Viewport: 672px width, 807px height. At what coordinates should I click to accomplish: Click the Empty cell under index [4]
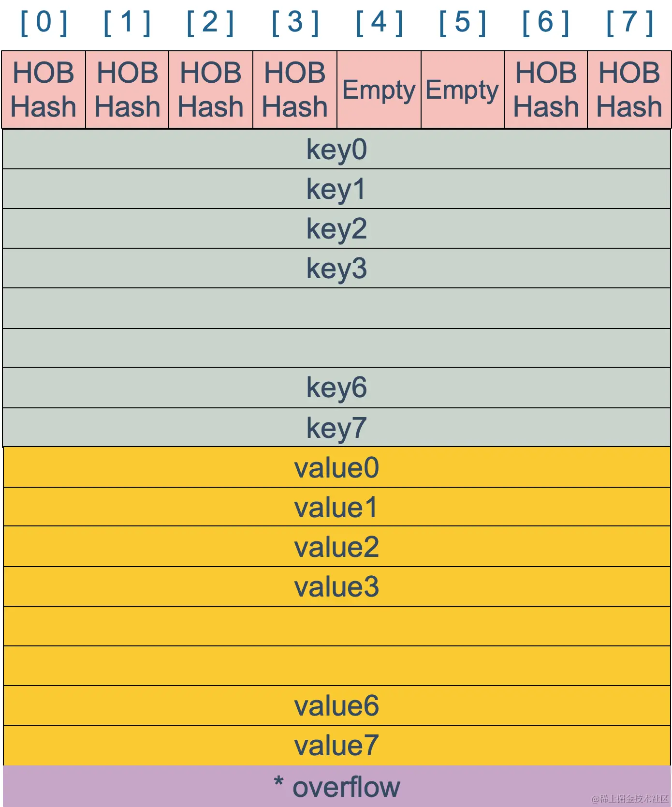click(379, 90)
